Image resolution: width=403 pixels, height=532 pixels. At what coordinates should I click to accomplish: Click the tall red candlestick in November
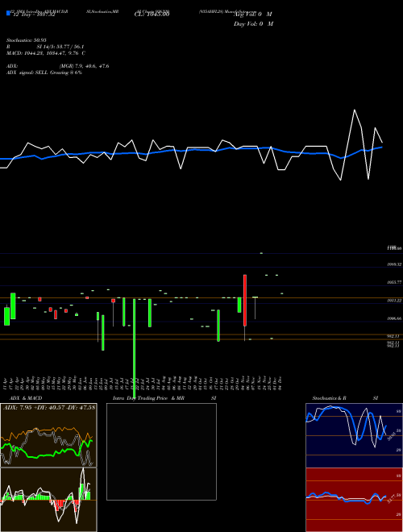pyautogui.click(x=245, y=301)
